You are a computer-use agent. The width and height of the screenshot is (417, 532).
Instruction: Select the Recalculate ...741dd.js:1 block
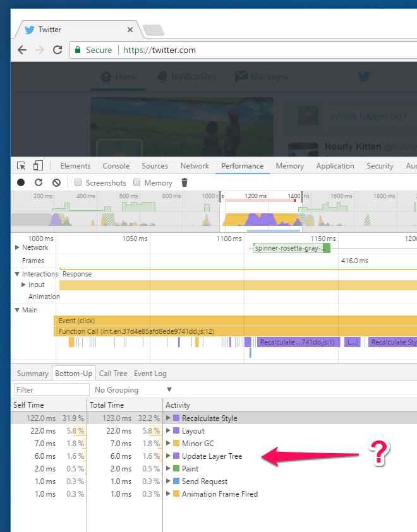[298, 342]
